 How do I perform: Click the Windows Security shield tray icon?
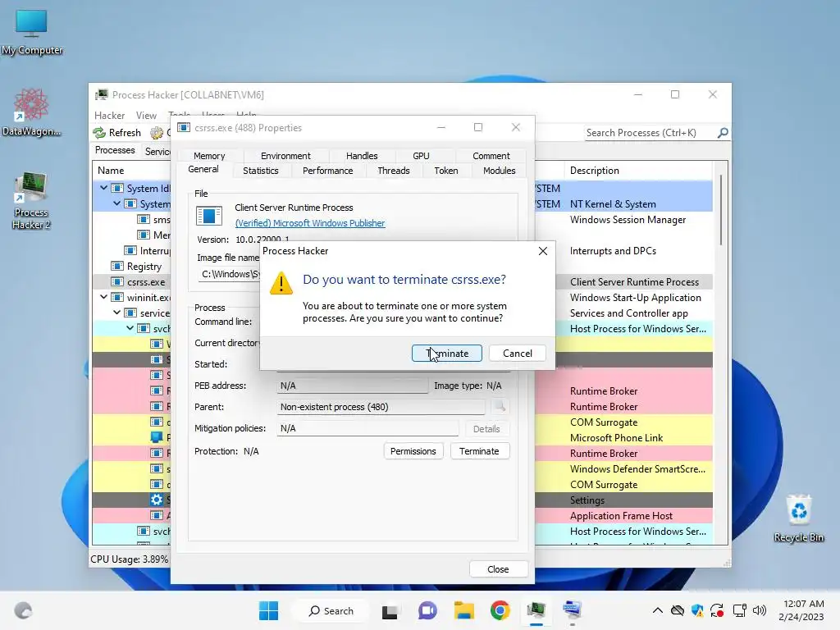point(697,610)
